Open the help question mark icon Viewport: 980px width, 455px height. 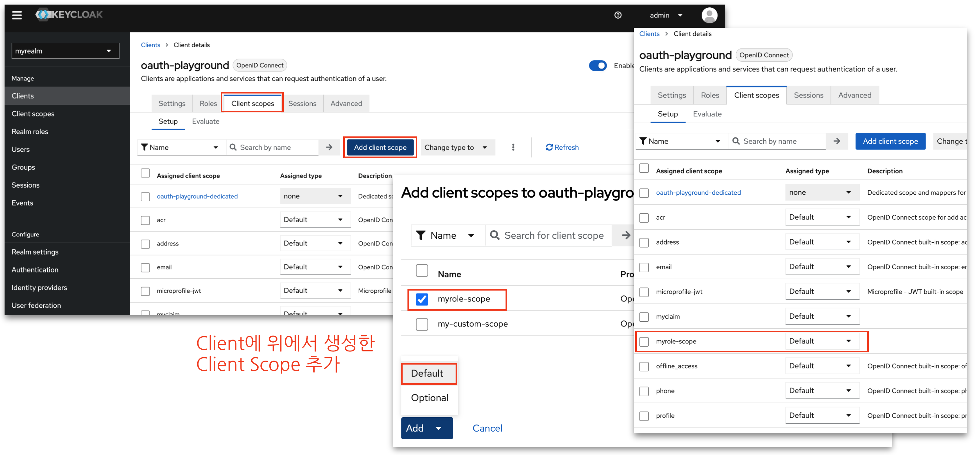(x=618, y=15)
